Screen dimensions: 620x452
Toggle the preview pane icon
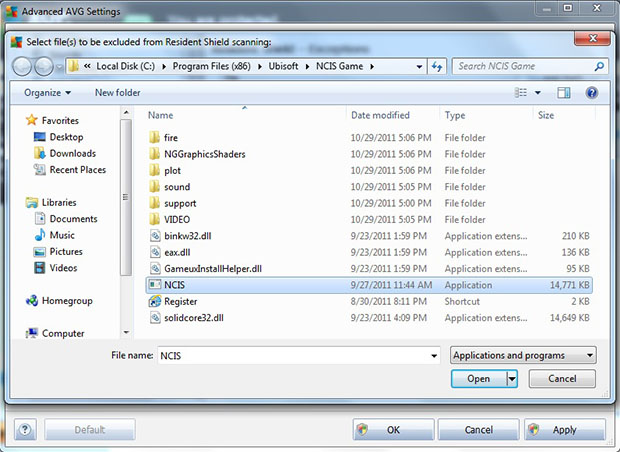tap(563, 93)
